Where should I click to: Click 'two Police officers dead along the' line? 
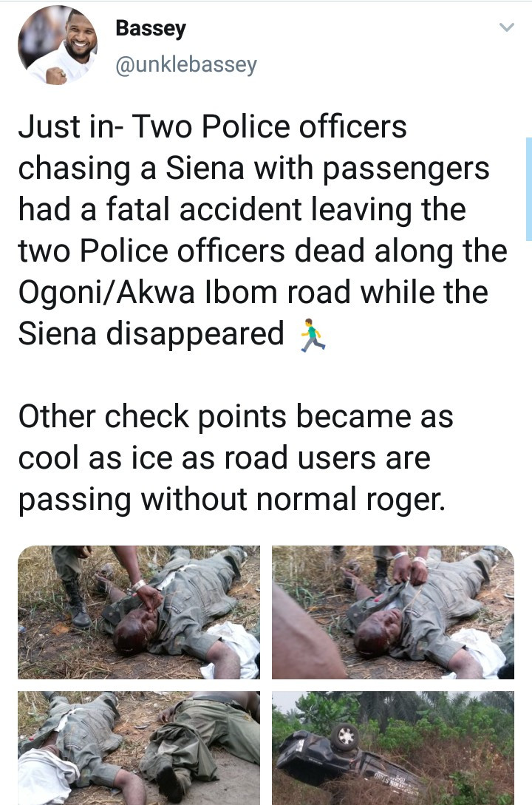[x=262, y=251]
